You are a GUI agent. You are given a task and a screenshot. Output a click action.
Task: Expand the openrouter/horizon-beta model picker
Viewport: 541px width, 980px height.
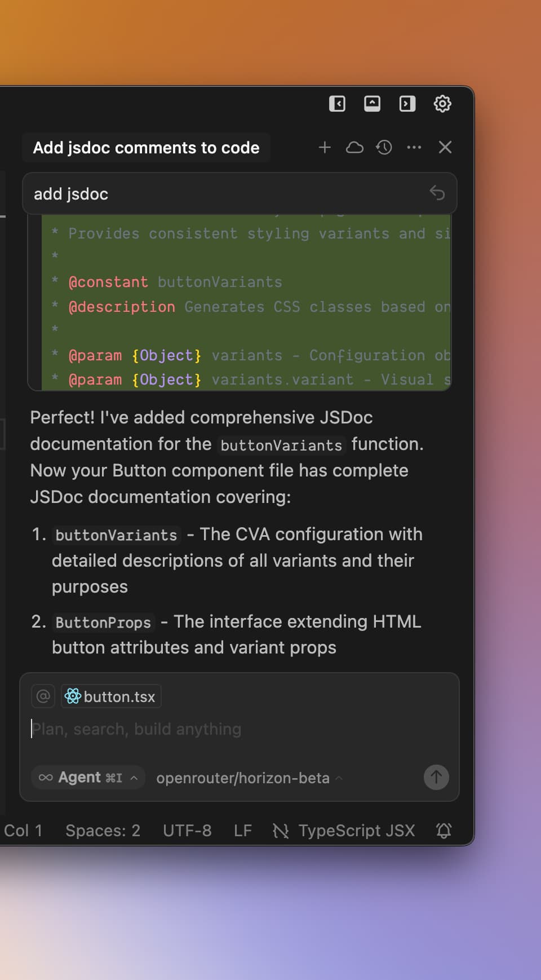(x=249, y=778)
